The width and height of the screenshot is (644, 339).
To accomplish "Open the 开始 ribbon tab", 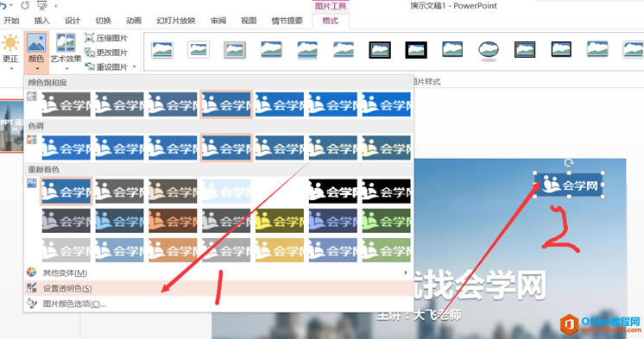I will click(11, 21).
